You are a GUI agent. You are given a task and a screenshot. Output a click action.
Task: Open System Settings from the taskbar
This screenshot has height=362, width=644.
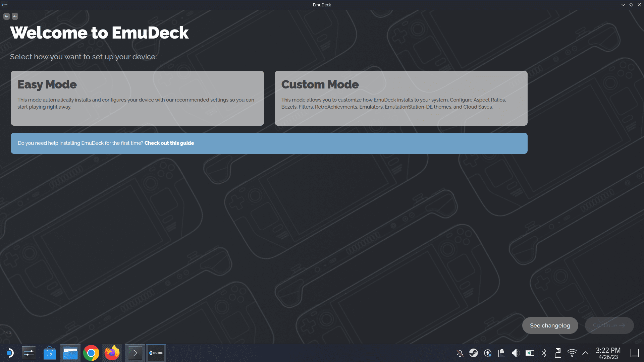tap(29, 353)
